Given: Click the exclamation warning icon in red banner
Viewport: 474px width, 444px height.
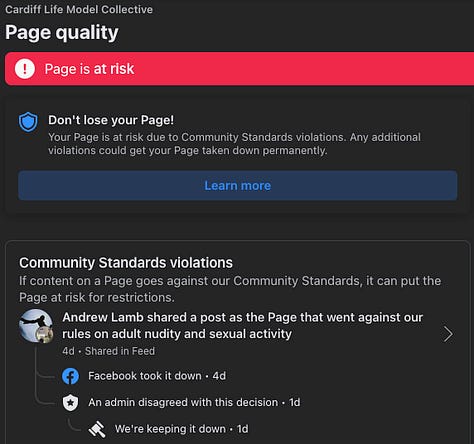Looking at the screenshot, I should click(25, 69).
